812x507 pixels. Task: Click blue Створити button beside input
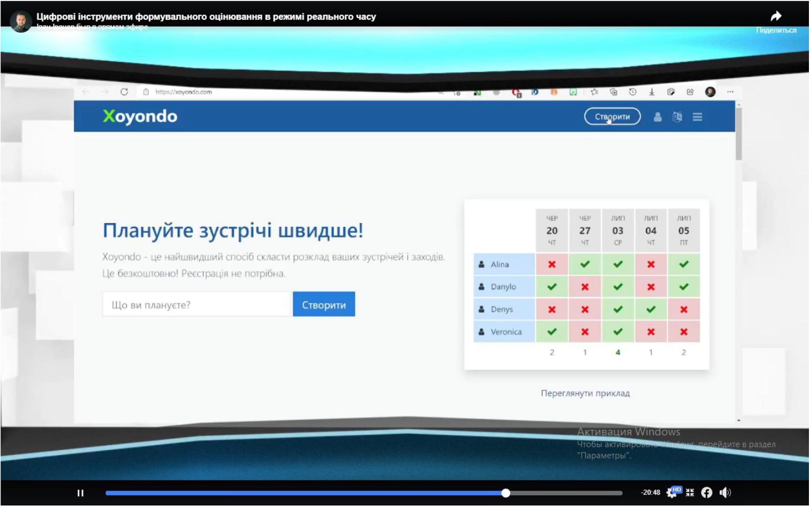[x=324, y=305]
